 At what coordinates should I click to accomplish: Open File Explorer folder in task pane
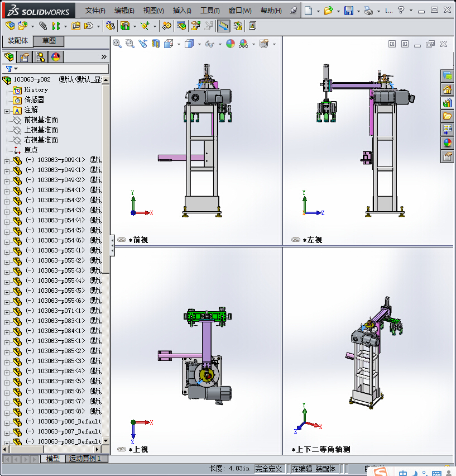pyautogui.click(x=448, y=116)
